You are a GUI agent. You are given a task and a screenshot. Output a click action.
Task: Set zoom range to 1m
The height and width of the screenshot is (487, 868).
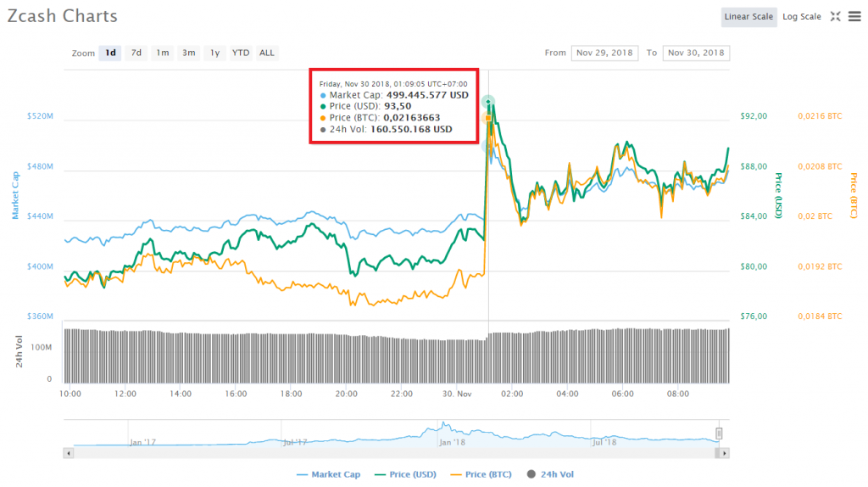coord(162,53)
